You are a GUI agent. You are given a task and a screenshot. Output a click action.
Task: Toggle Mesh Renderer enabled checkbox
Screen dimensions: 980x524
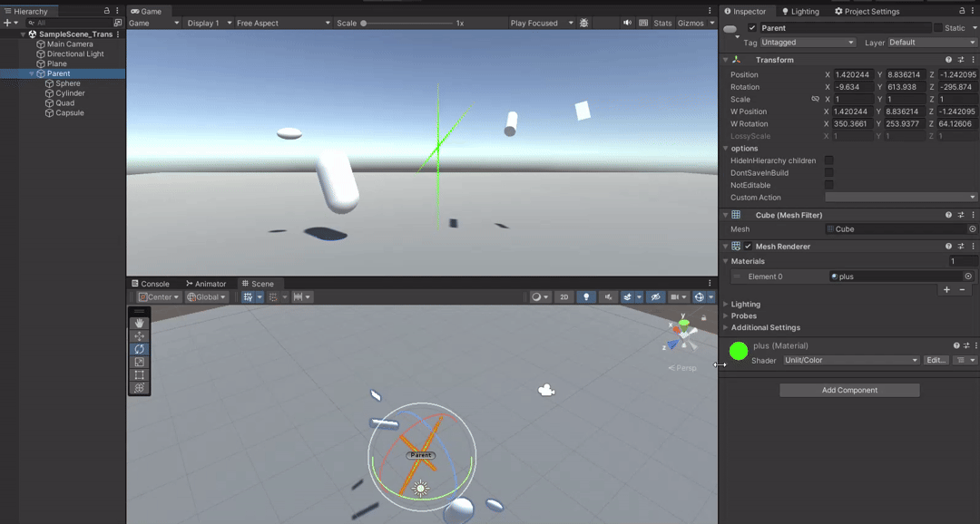[x=748, y=247]
